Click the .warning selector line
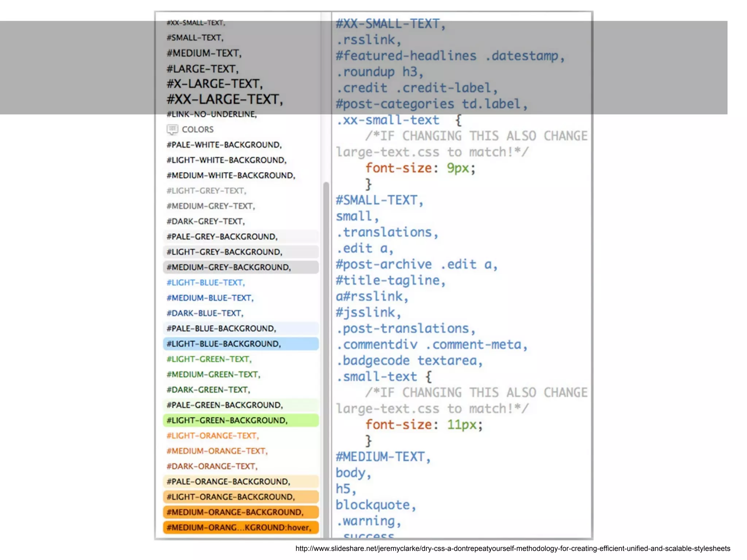 pyautogui.click(x=368, y=521)
